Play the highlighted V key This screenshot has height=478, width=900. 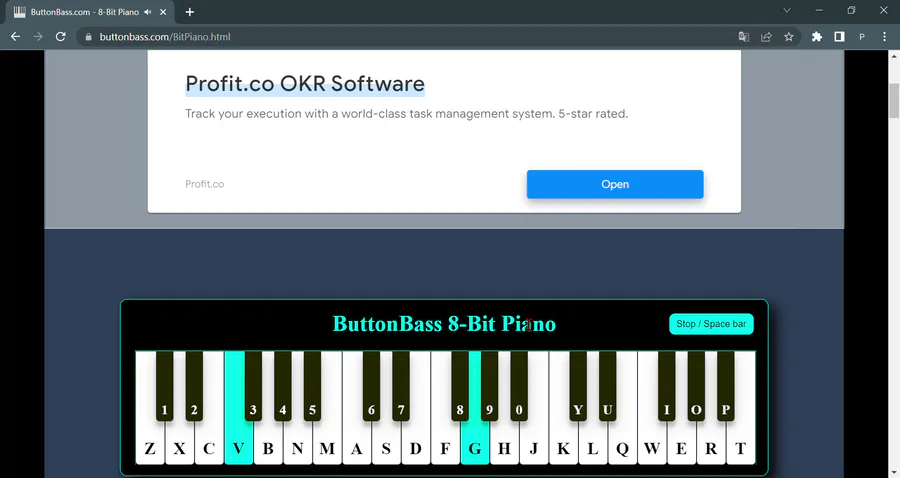239,449
